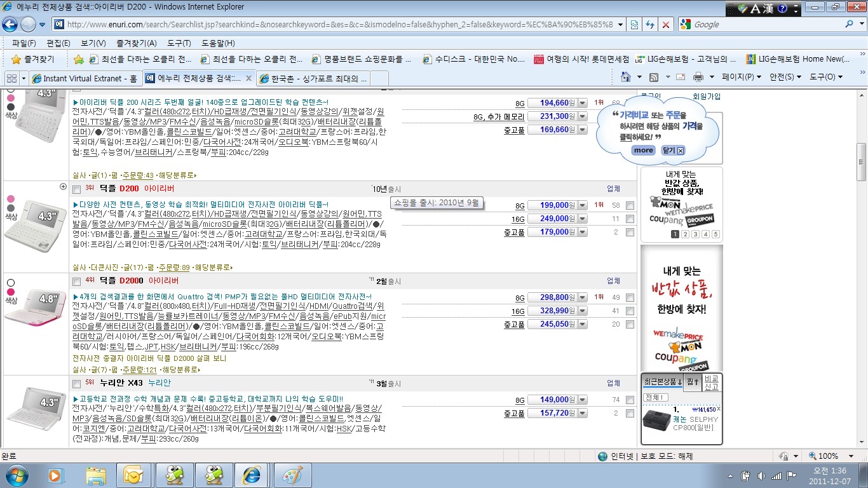Switch to the 한국촌 - 싱가포르 tab
This screenshot has width=868, height=488.
tap(313, 78)
